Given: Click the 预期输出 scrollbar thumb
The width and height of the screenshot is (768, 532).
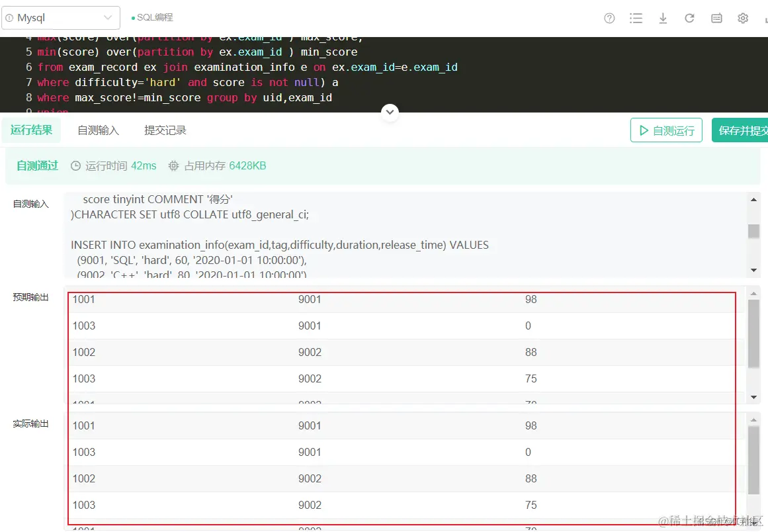Looking at the screenshot, I should point(754,333).
